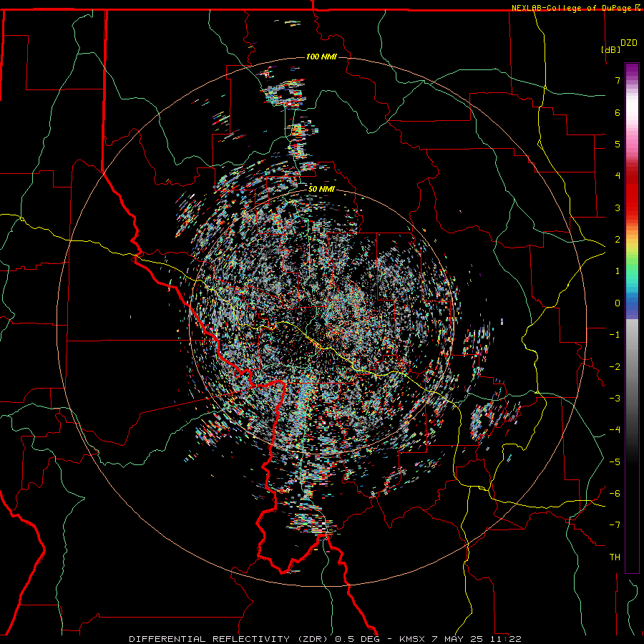Screen dimensions: 644x644
Task: Click the KMSX station identifier in caption
Action: [412, 639]
